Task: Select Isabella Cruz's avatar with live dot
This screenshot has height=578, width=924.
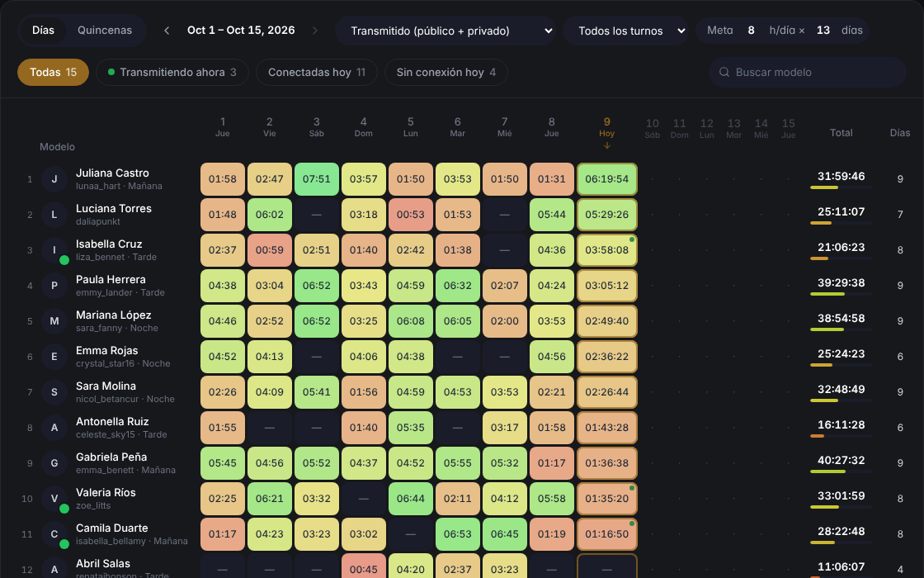Action: 54,250
